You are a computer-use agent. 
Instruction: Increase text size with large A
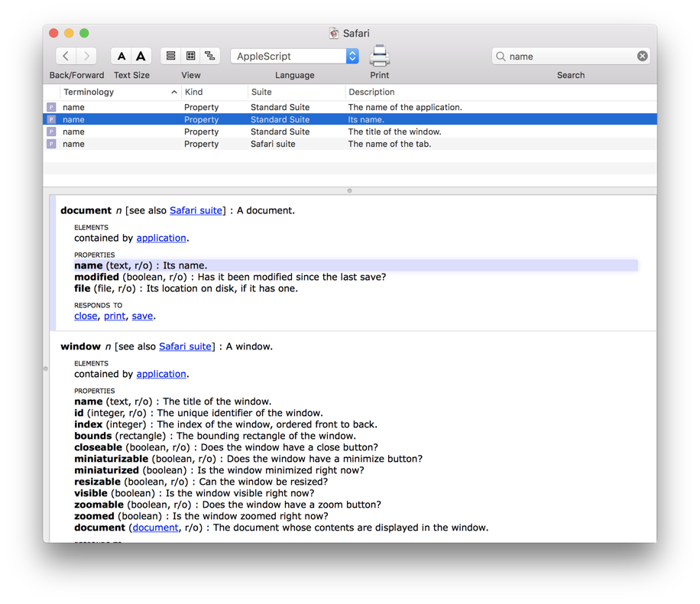coord(141,56)
